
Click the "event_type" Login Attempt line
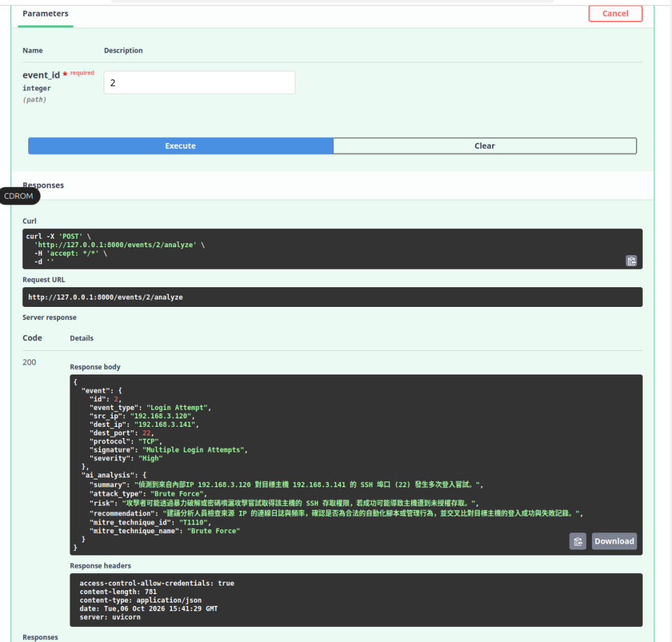pos(150,408)
